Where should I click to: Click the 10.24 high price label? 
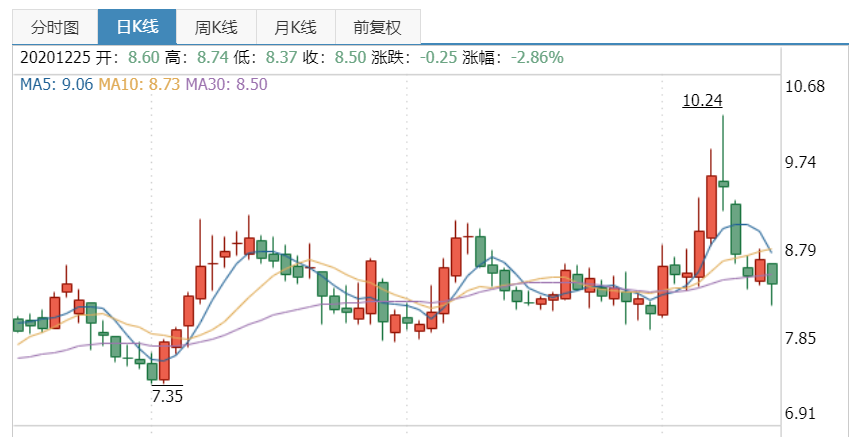click(702, 100)
